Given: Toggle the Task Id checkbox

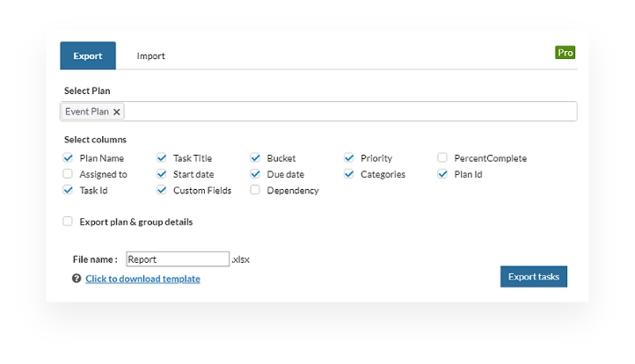Looking at the screenshot, I should pyautogui.click(x=68, y=190).
